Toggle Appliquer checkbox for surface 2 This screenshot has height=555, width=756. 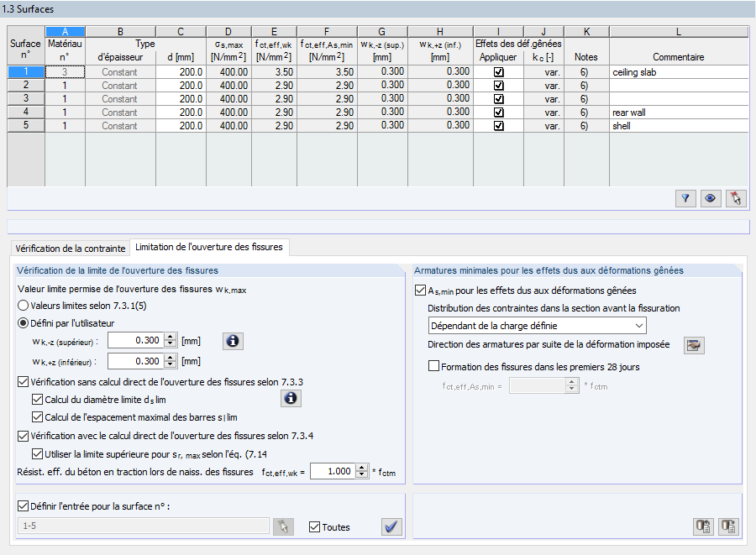point(498,86)
